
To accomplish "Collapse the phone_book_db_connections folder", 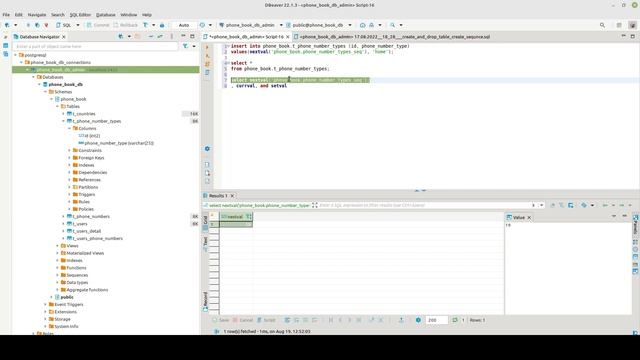I will click(22, 62).
